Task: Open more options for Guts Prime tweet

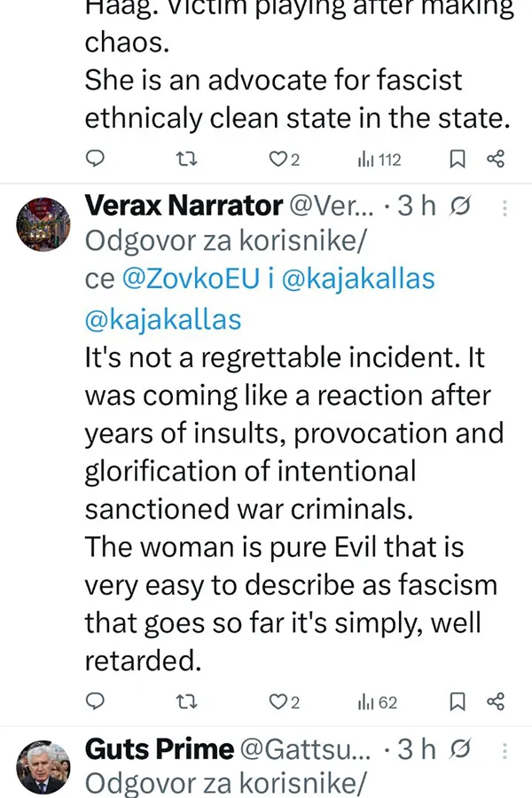Action: tap(505, 750)
